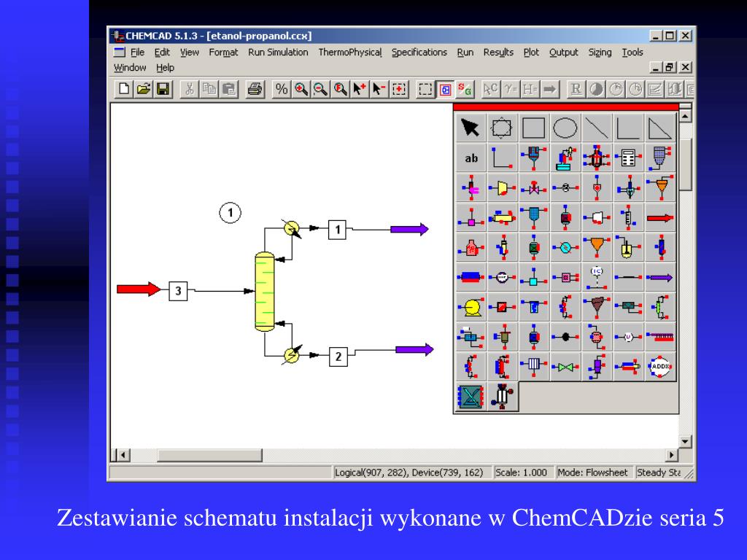Open the Output menu
The image size is (747, 560).
[x=564, y=52]
